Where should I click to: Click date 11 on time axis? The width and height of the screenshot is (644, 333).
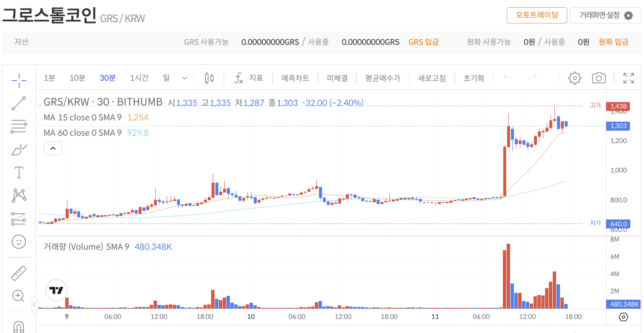(x=435, y=317)
